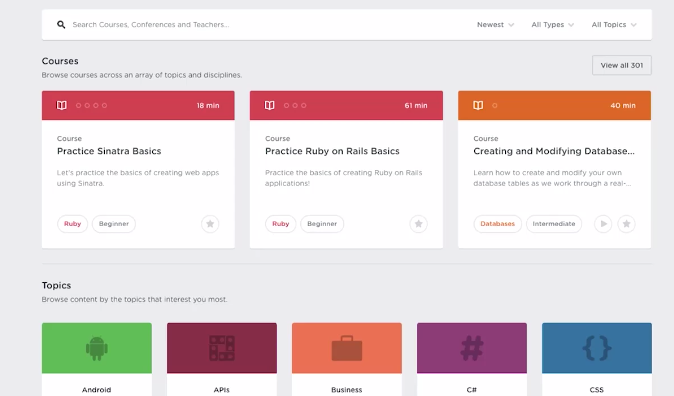674x396 pixels.
Task: Open Practice Sinatra Basics course title
Action: (109, 151)
